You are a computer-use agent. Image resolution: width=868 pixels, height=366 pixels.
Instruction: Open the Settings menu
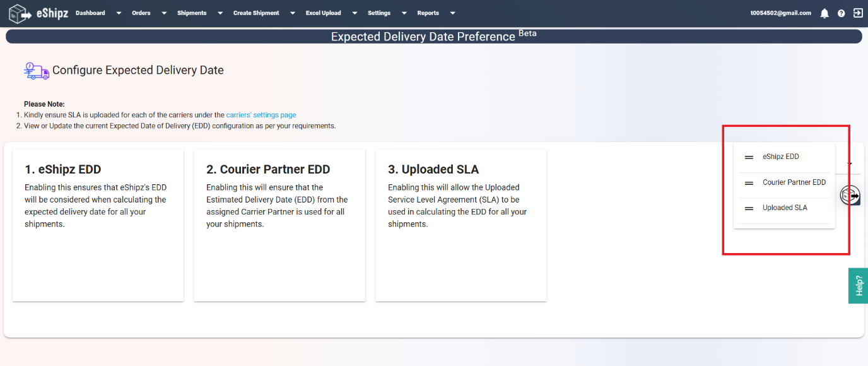pos(379,13)
